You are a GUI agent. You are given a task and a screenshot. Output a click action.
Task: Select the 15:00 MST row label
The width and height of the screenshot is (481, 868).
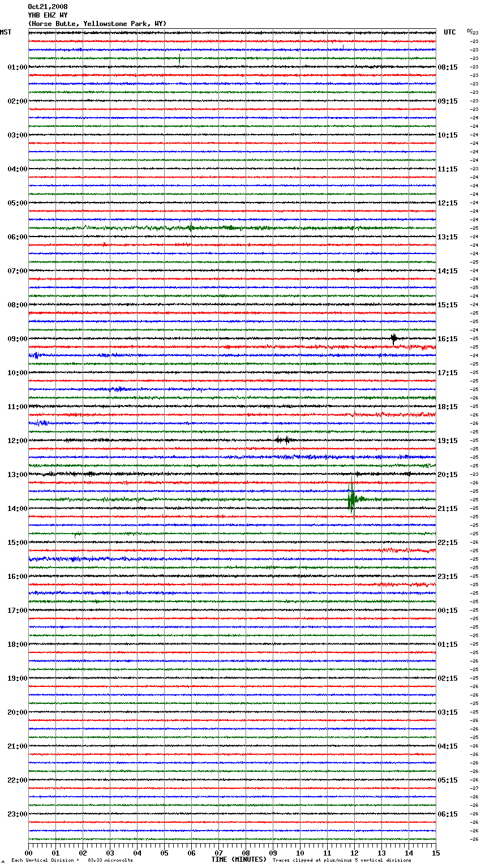click(18, 543)
